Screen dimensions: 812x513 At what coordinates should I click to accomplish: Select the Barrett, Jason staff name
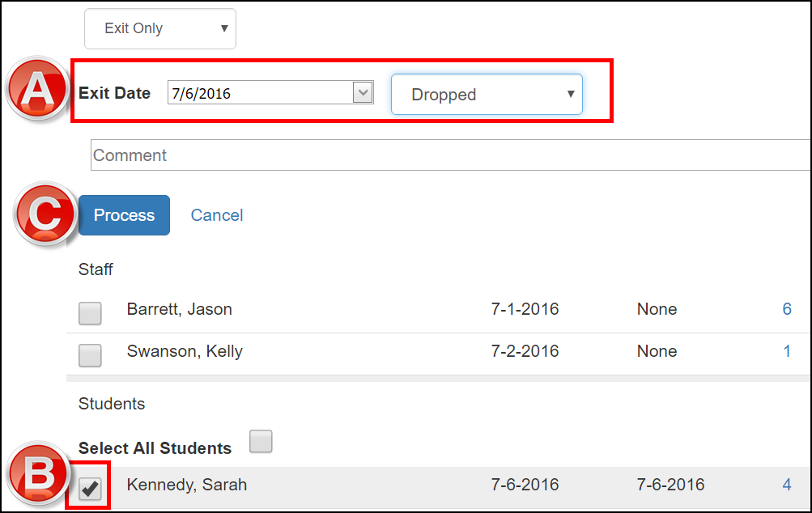tap(180, 309)
